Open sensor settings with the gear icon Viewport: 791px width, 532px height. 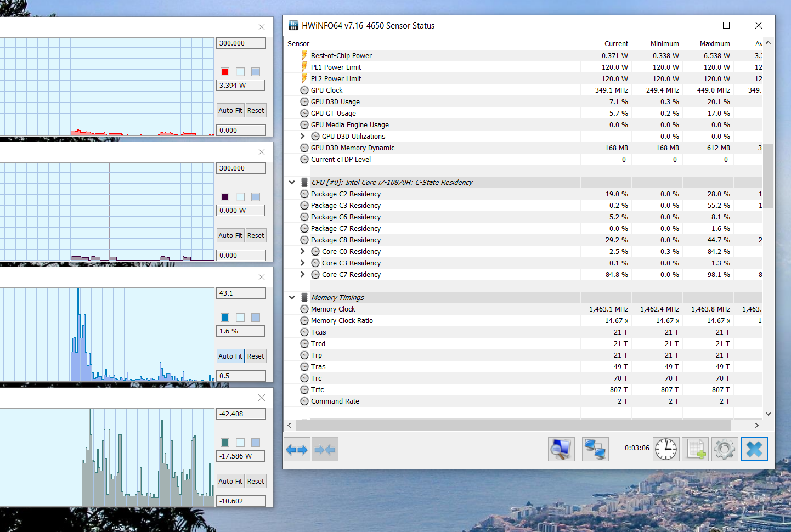(x=725, y=450)
